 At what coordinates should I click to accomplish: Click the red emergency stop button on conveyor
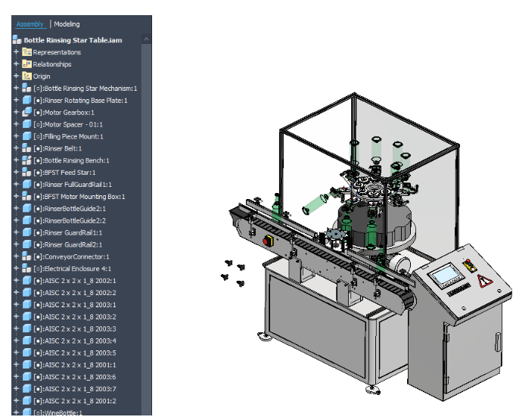266,241
